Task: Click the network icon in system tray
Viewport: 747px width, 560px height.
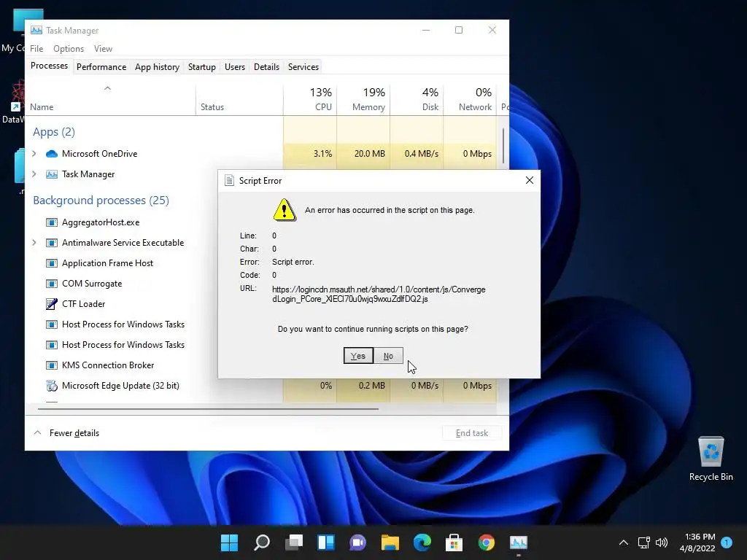Action: point(643,542)
